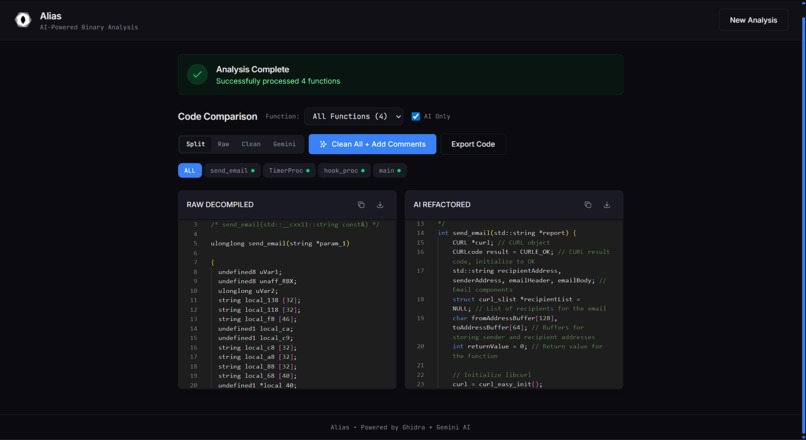Copy the Raw Decompiled code
The image size is (806, 440).
(361, 205)
